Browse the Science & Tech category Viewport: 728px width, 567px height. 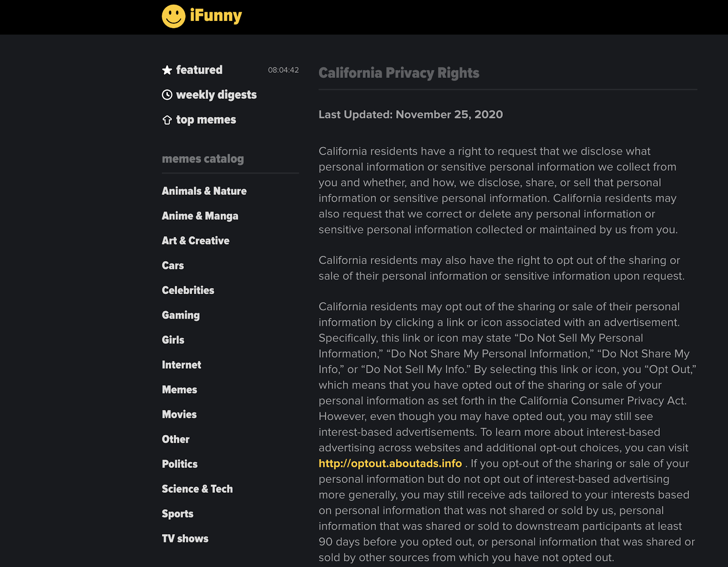(x=197, y=489)
